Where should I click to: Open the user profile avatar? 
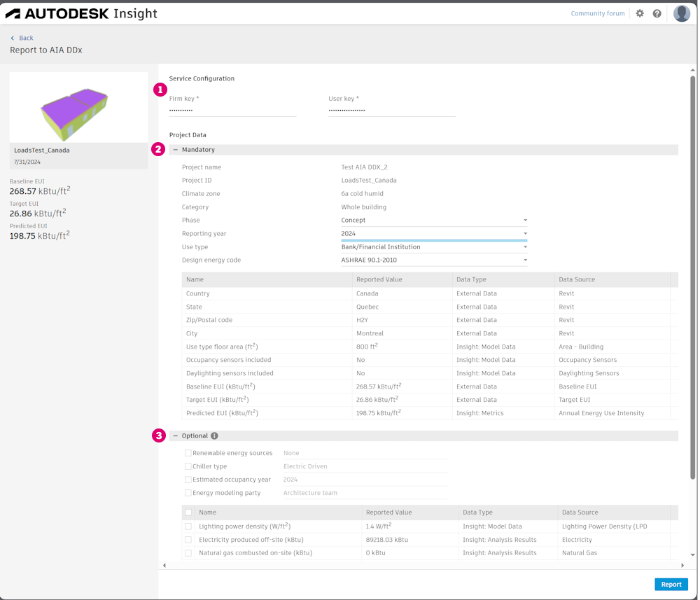click(x=681, y=13)
